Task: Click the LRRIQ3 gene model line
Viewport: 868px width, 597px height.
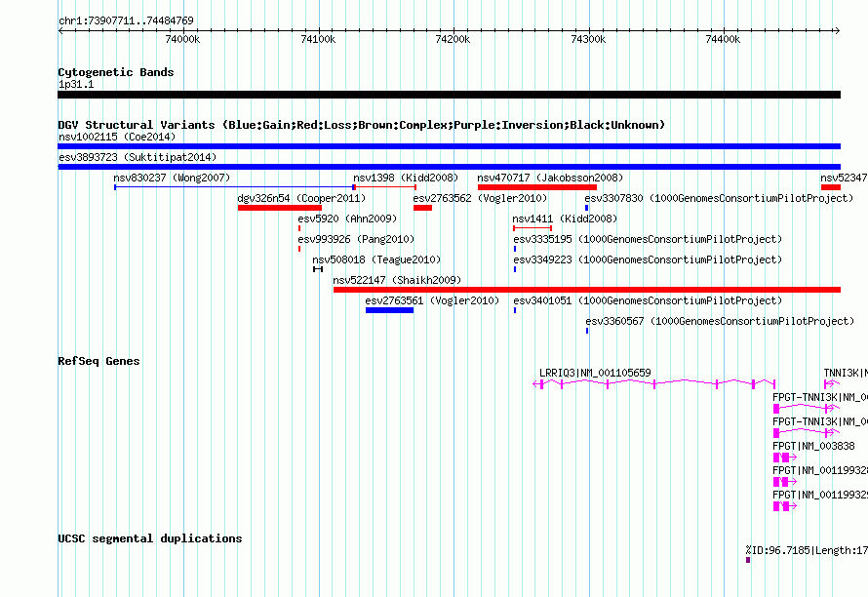Action: point(653,383)
